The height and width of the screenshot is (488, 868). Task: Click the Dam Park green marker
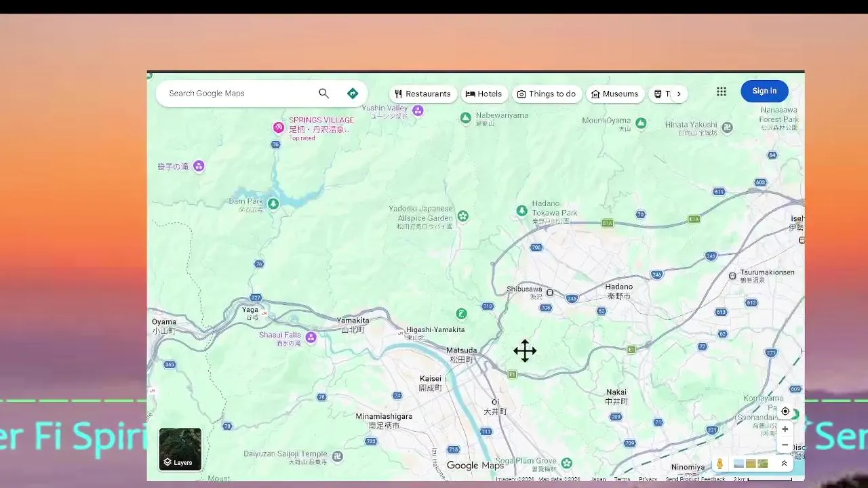pos(273,203)
